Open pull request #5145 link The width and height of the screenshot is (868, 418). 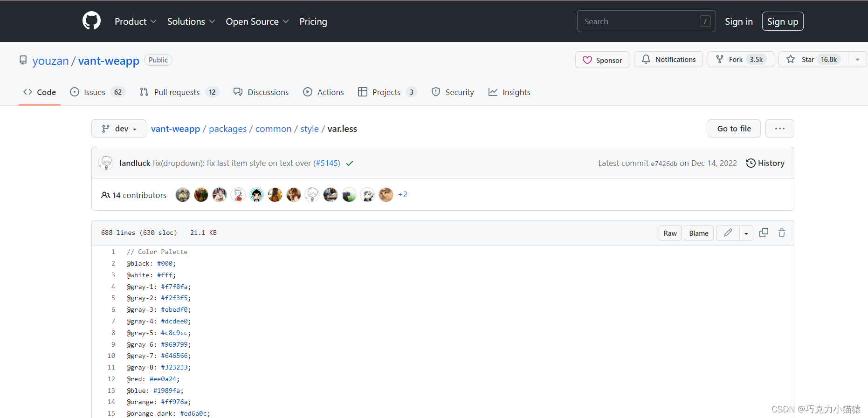point(327,163)
